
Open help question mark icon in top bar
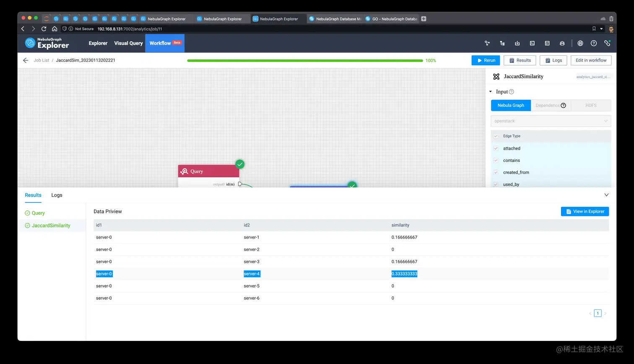594,43
